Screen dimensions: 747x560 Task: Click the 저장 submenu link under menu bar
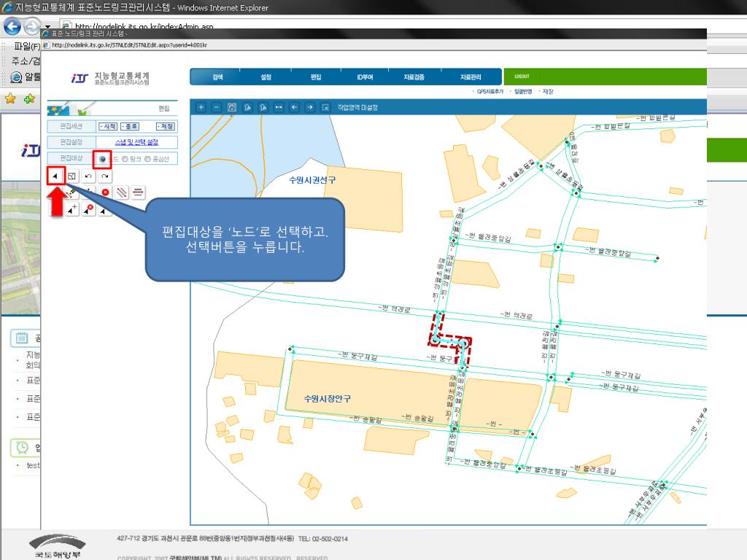pyautogui.click(x=548, y=91)
